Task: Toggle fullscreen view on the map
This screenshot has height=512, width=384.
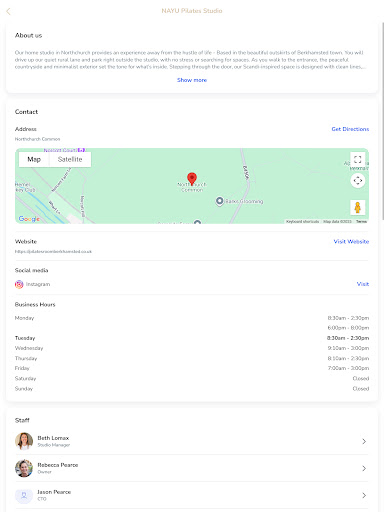Action: click(357, 159)
